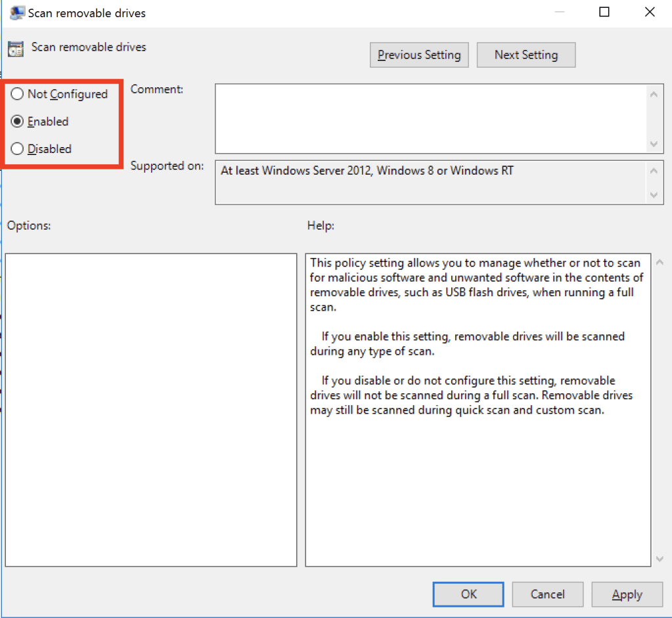Maximize the Scan removable drives window
This screenshot has width=672, height=618.
coord(604,12)
